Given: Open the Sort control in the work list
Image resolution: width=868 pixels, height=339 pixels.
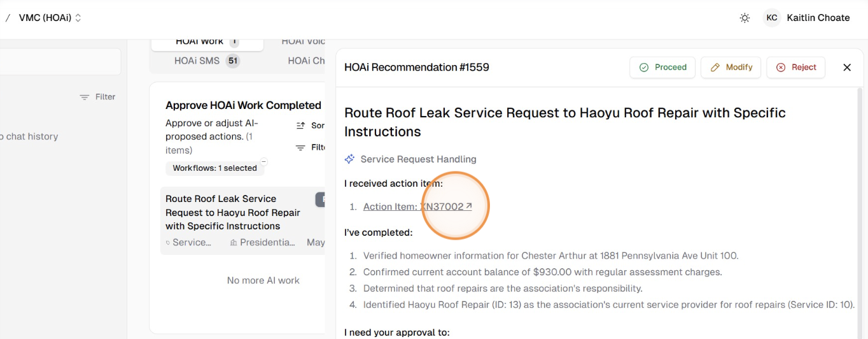Looking at the screenshot, I should pyautogui.click(x=309, y=126).
